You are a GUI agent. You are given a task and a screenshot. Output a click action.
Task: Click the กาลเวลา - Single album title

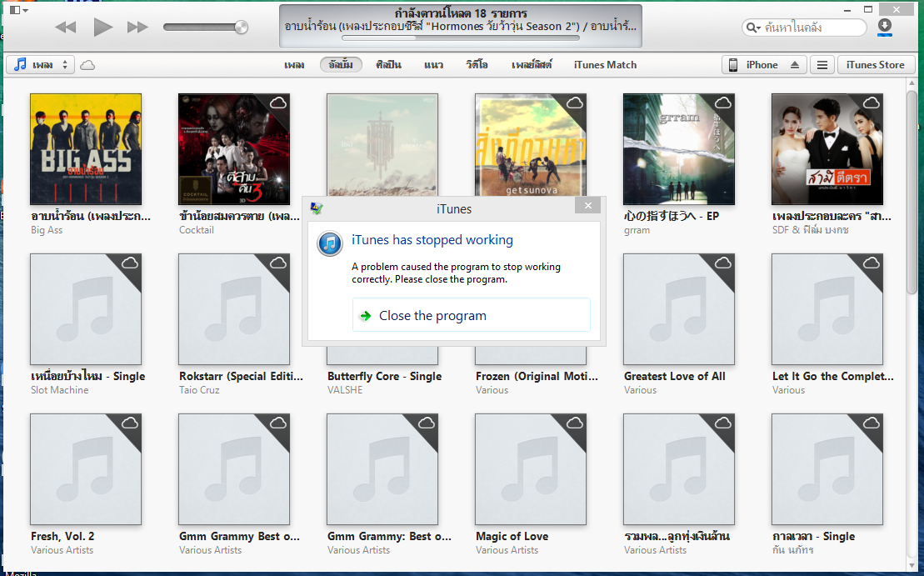point(813,536)
